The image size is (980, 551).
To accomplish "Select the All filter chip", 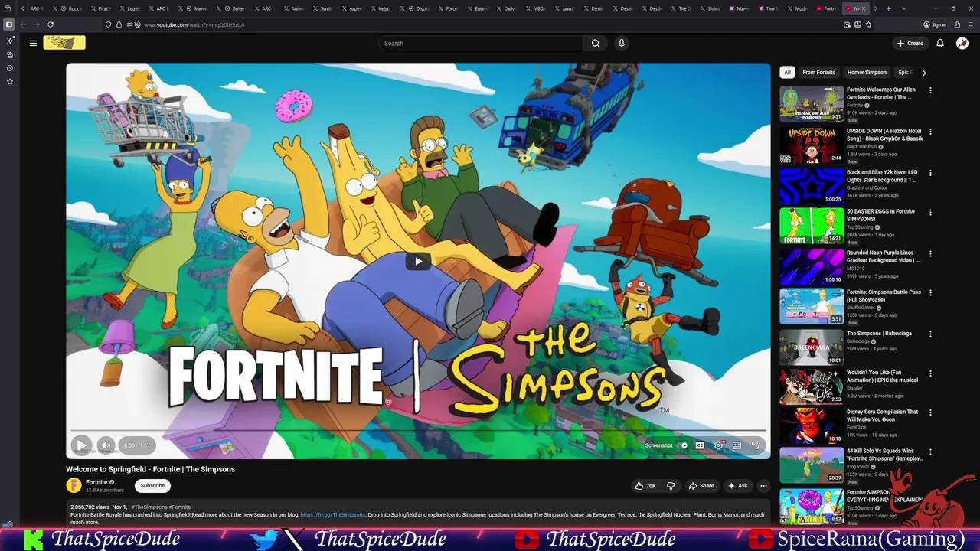I will coord(787,72).
